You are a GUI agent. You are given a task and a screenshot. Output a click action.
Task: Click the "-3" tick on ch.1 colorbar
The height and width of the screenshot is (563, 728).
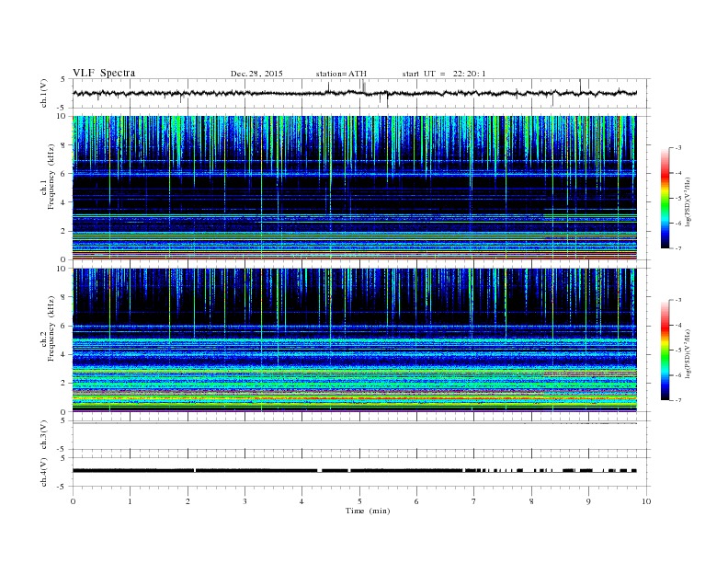(678, 148)
